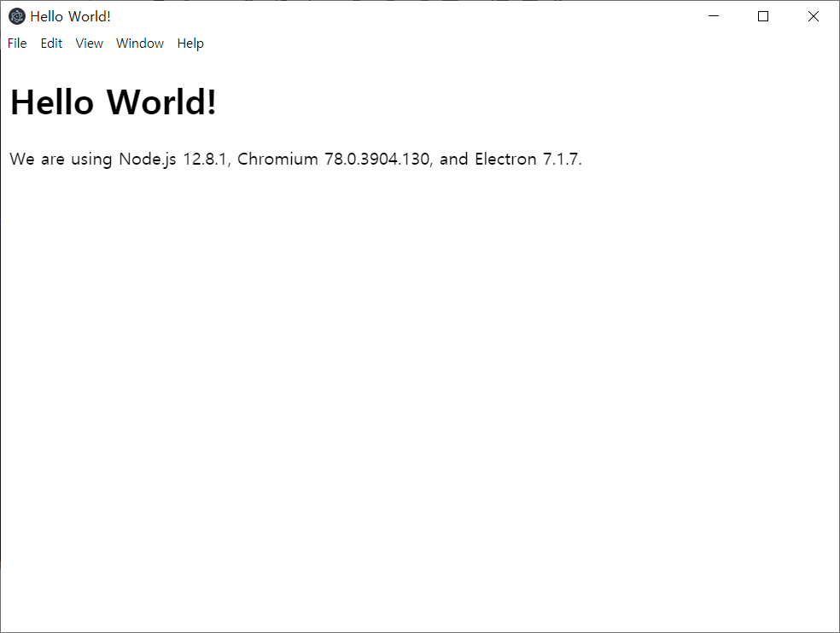
Task: Click the "Hello World!" window title text
Action: coord(71,16)
